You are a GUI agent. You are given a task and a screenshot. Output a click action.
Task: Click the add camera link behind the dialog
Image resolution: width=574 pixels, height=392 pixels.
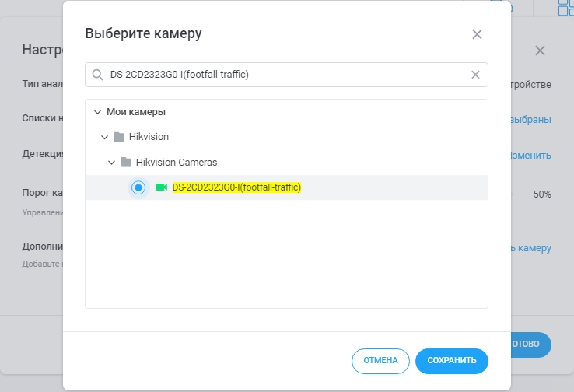pyautogui.click(x=532, y=248)
